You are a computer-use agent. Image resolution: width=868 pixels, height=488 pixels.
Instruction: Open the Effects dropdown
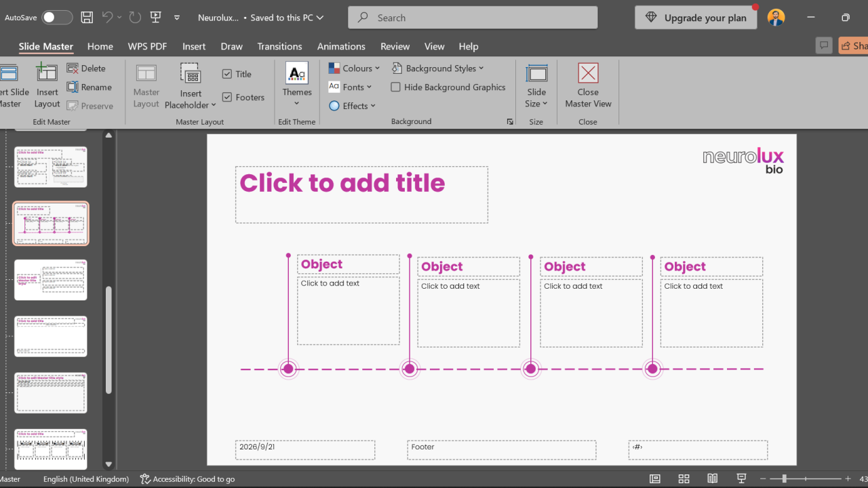pos(352,106)
